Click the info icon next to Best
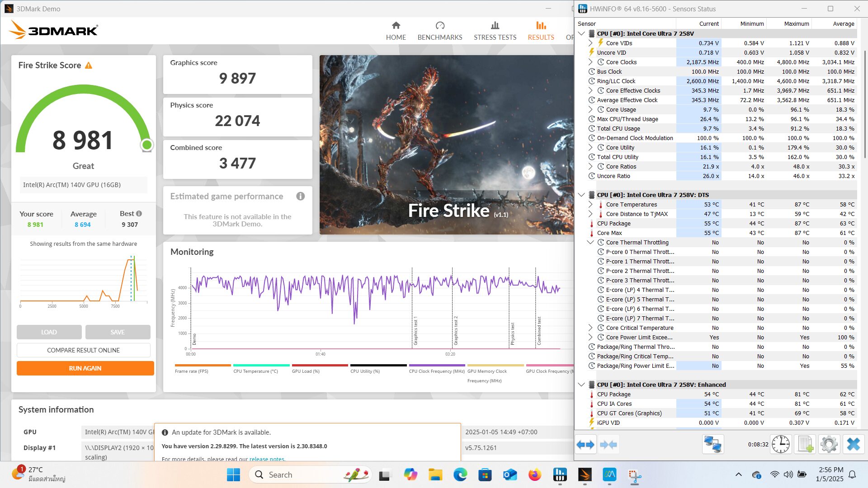This screenshot has height=488, width=868. (139, 213)
